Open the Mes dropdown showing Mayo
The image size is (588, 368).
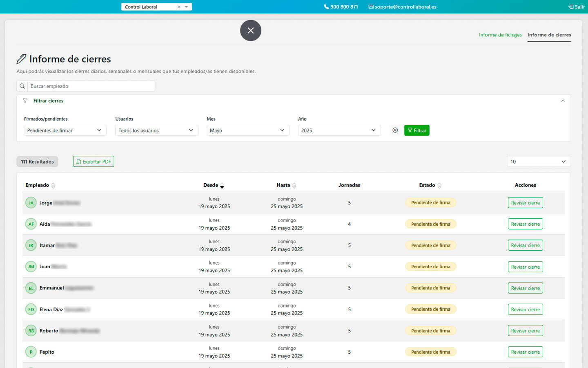click(x=248, y=130)
